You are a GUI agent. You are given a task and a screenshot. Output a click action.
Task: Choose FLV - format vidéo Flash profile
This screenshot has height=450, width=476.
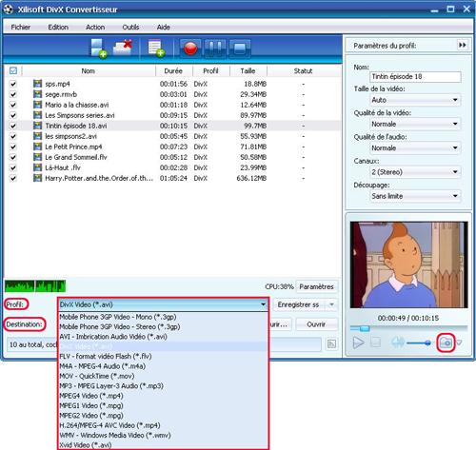163,356
